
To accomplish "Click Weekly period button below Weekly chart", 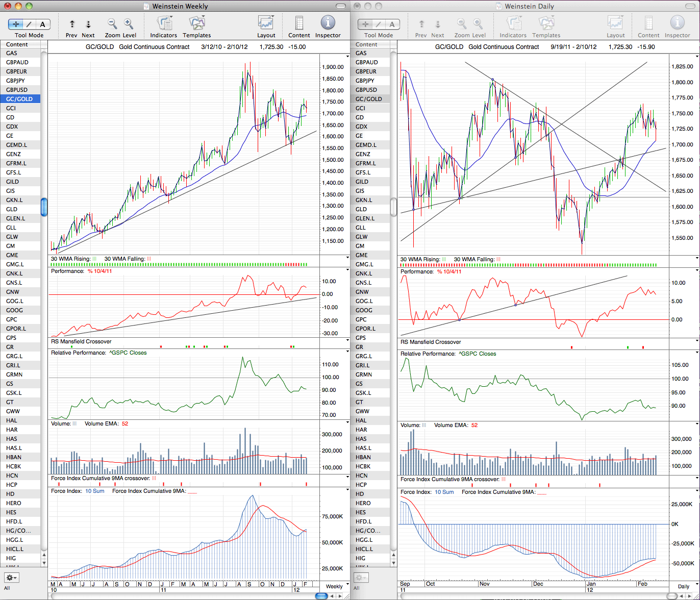I will (x=335, y=586).
